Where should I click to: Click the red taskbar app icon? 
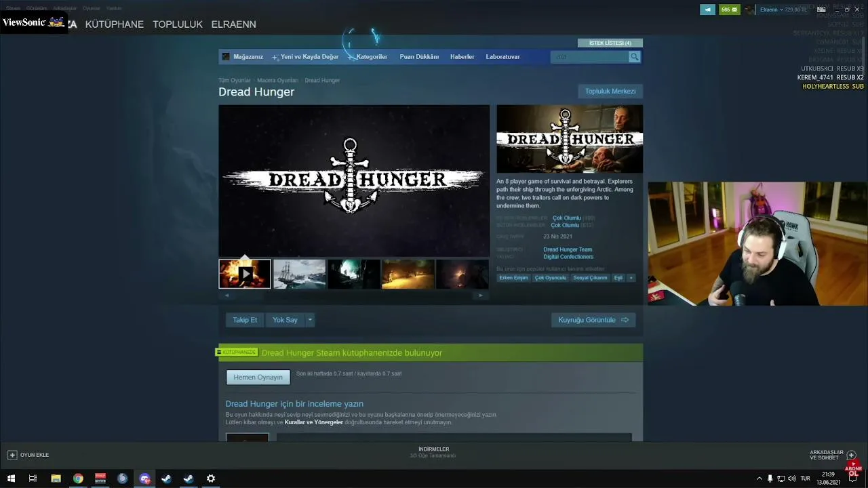(100, 479)
